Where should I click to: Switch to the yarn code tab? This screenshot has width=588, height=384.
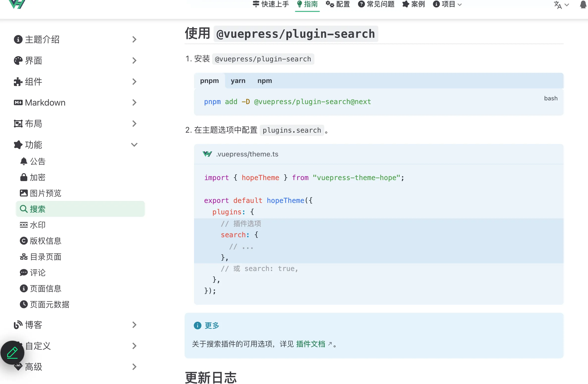(x=238, y=81)
